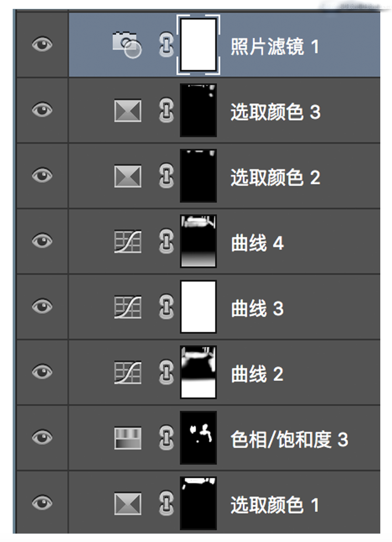Select the 曲线 2 layer name
Image resolution: width=392 pixels, height=542 pixels.
(257, 374)
